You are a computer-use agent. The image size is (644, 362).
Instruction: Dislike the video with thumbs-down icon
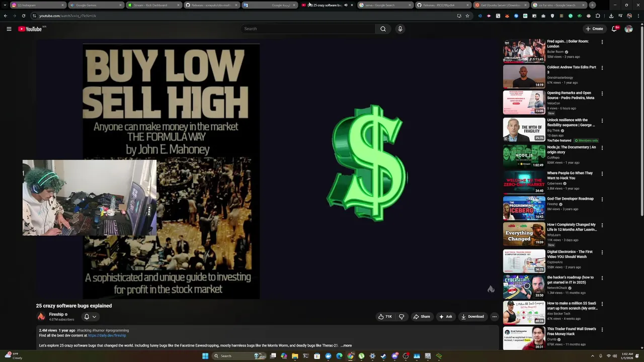point(401,317)
